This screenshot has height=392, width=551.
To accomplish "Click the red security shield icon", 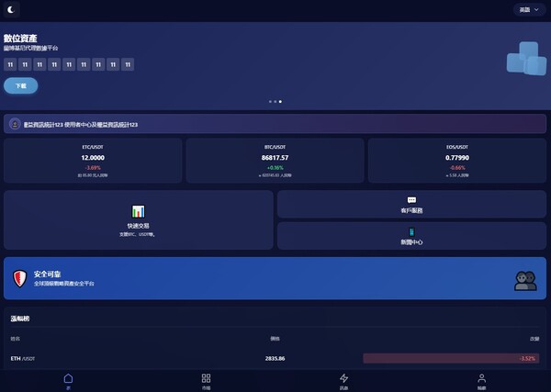I will click(19, 277).
